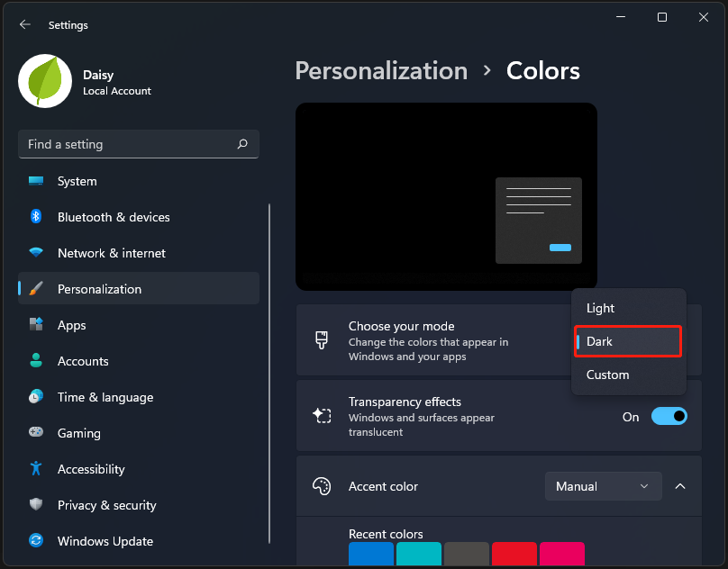Collapse the Accent color section chevron
Screen dimensions: 728x569
click(680, 486)
